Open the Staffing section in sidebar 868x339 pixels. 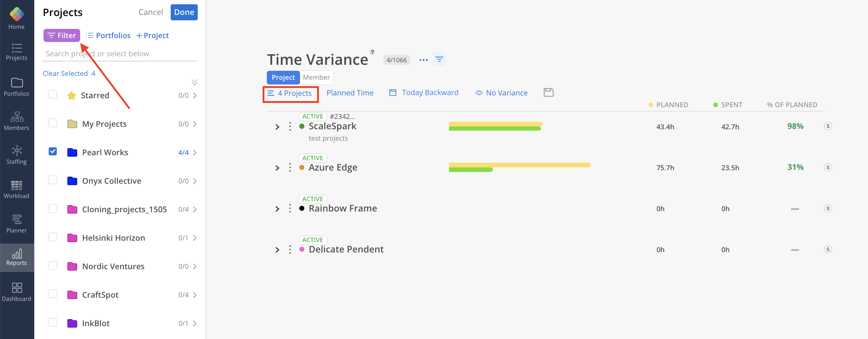pos(17,155)
